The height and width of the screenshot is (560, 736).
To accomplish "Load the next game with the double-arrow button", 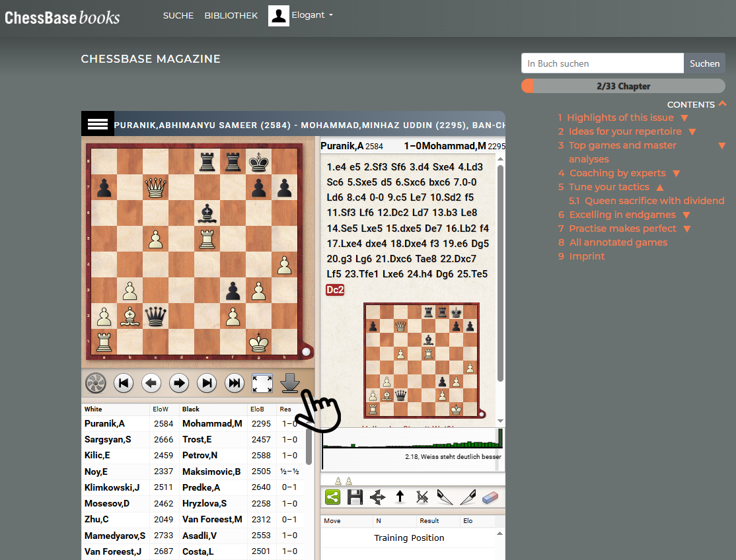I will click(235, 383).
